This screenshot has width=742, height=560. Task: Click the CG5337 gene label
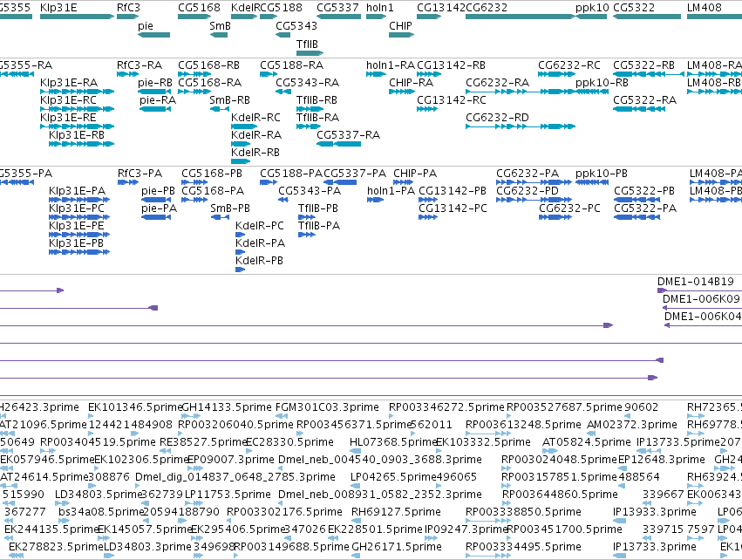[x=338, y=8]
